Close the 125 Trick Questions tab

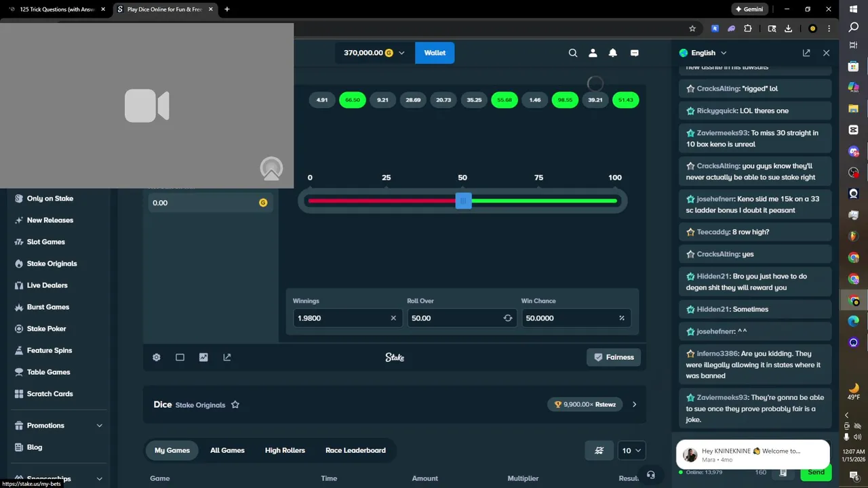tap(103, 9)
